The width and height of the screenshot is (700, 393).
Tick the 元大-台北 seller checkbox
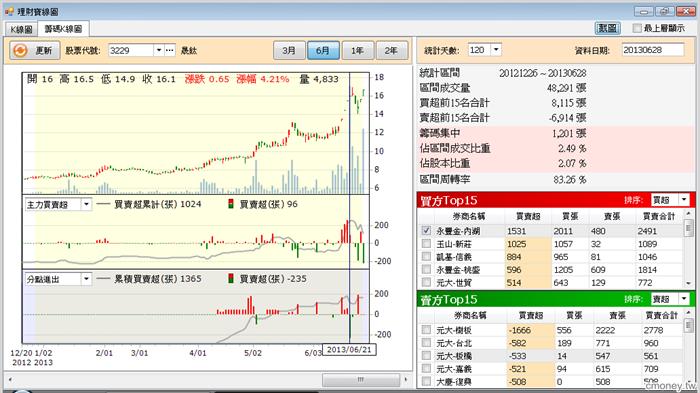click(x=426, y=343)
